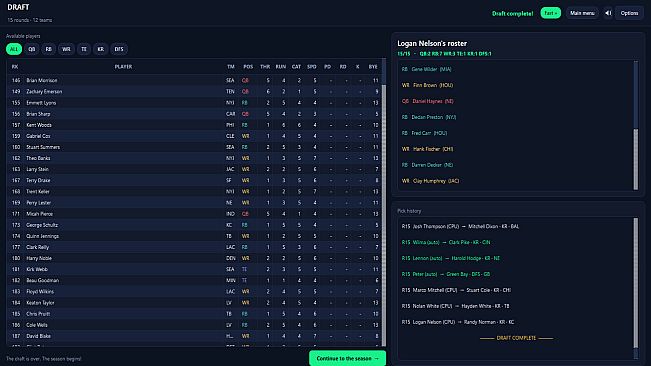Sort by the THR column header
Screen dimensions: 651x366
click(x=265, y=67)
